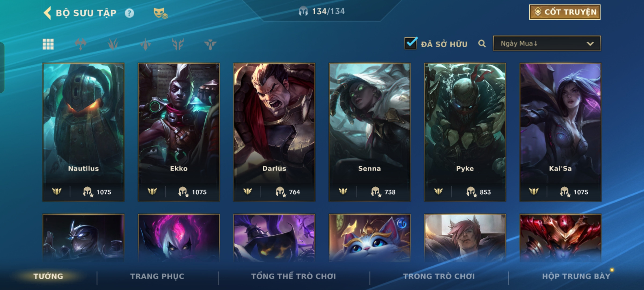
Task: Filter by the second role icon with claws
Action: pyautogui.click(x=113, y=44)
